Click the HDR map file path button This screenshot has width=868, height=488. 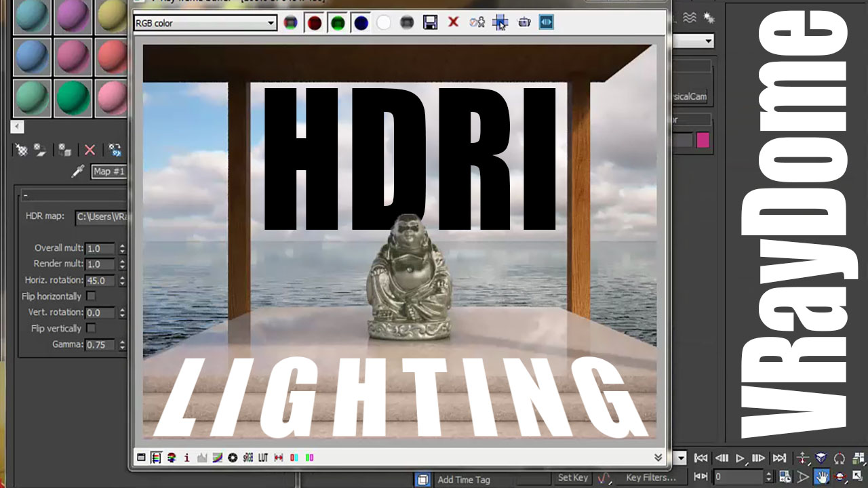104,217
